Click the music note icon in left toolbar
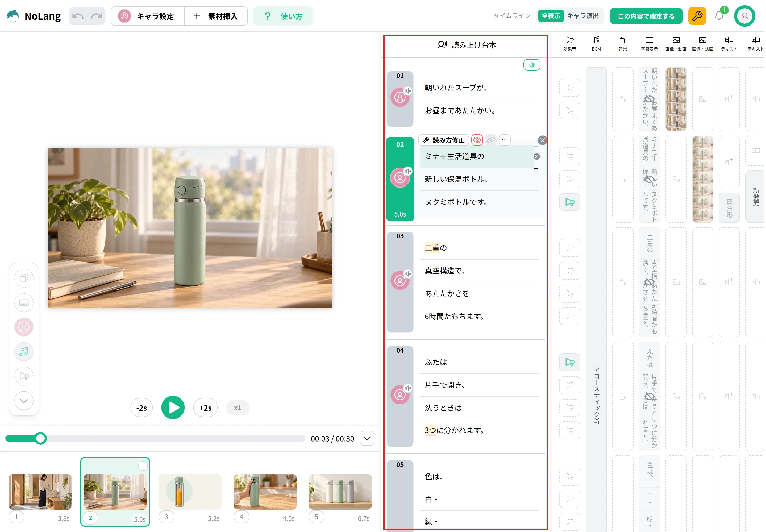The height and width of the screenshot is (532, 766). click(24, 352)
